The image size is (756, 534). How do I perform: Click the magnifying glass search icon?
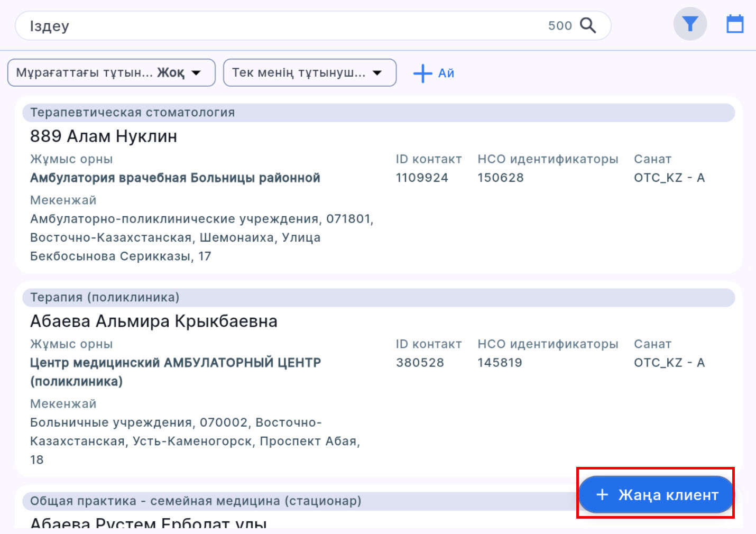coord(589,25)
